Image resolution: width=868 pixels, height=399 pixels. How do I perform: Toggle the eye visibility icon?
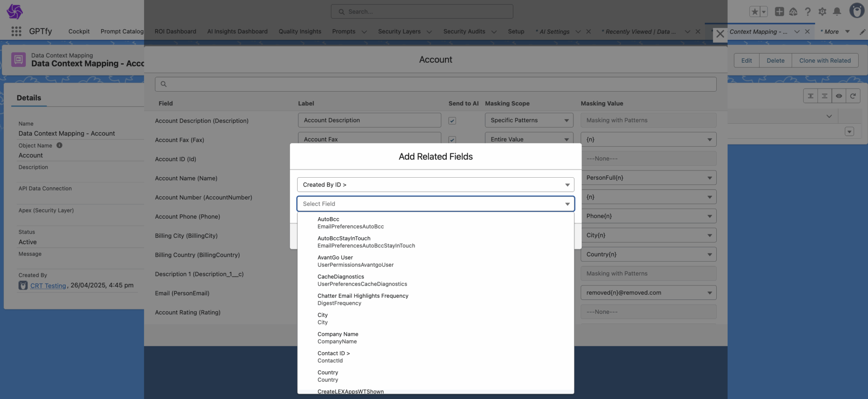tap(839, 96)
